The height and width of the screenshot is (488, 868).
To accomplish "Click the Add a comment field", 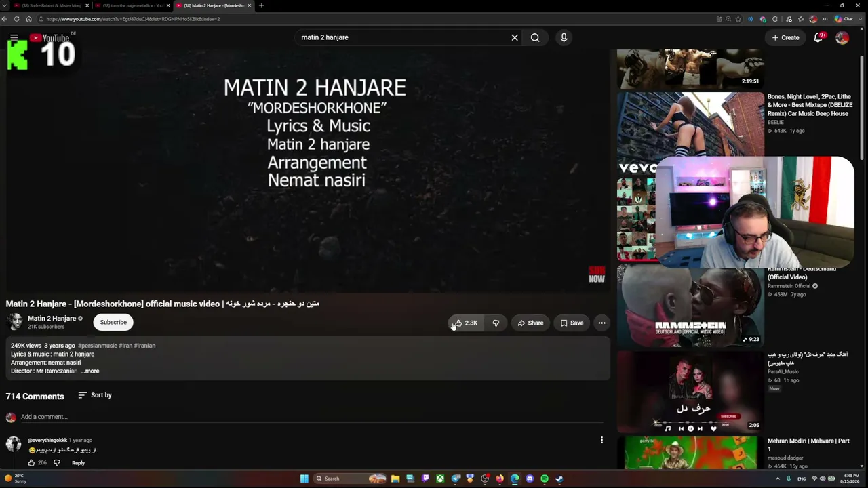I will pos(312,417).
